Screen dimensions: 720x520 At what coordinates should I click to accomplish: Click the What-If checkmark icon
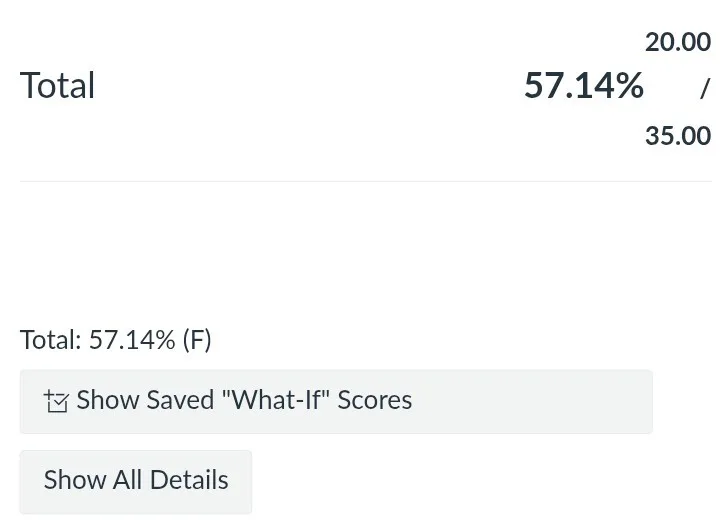(56, 402)
